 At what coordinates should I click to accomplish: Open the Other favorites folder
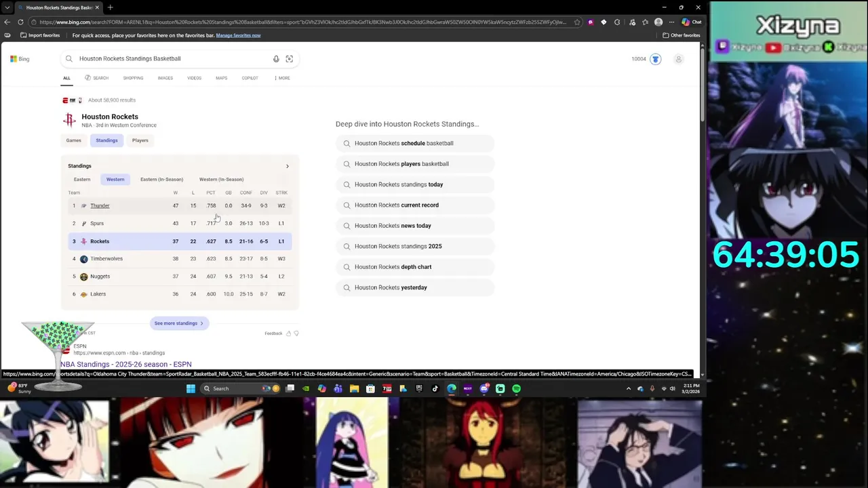682,35
